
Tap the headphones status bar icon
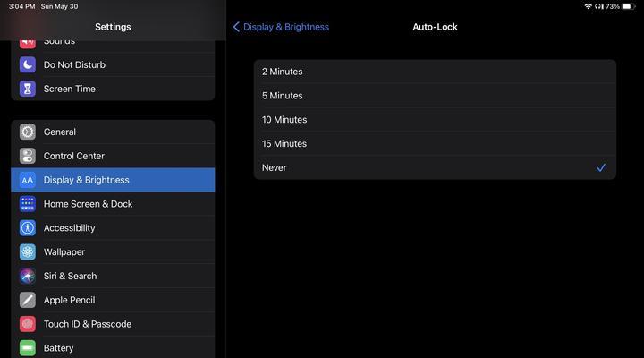coord(598,6)
